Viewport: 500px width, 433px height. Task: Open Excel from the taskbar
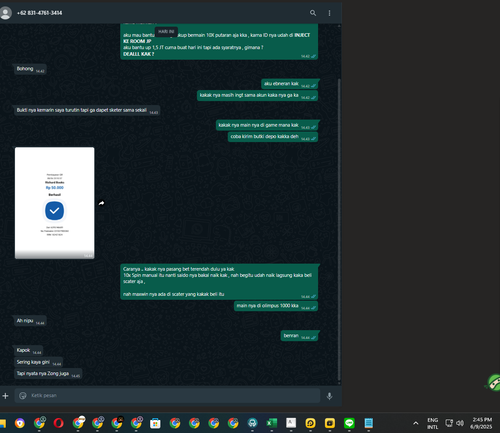click(x=272, y=423)
